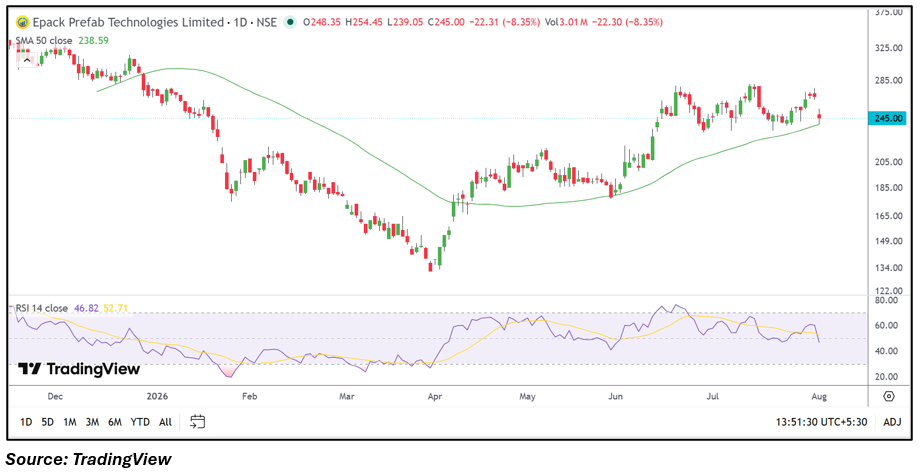The image size is (923, 472).
Task: Select the 3M time range
Action: 92,422
